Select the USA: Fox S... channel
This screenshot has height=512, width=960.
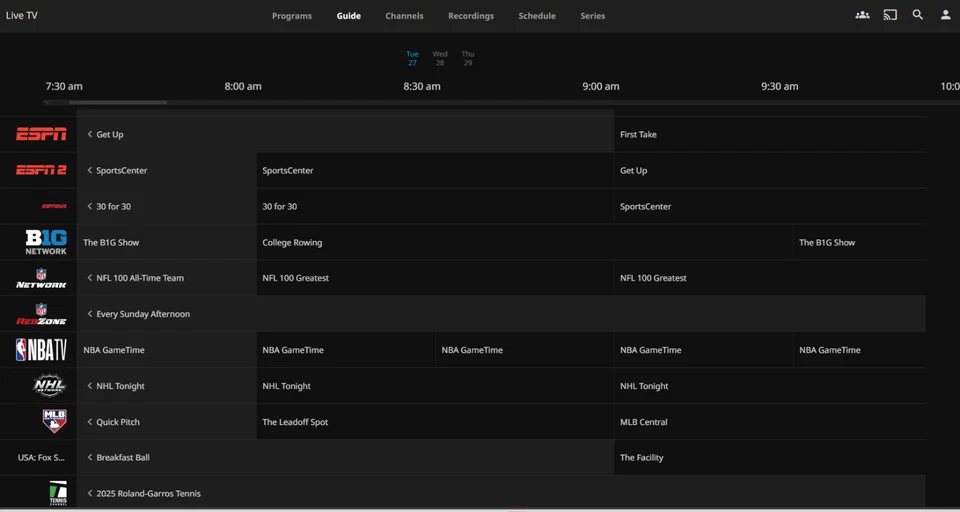41,457
